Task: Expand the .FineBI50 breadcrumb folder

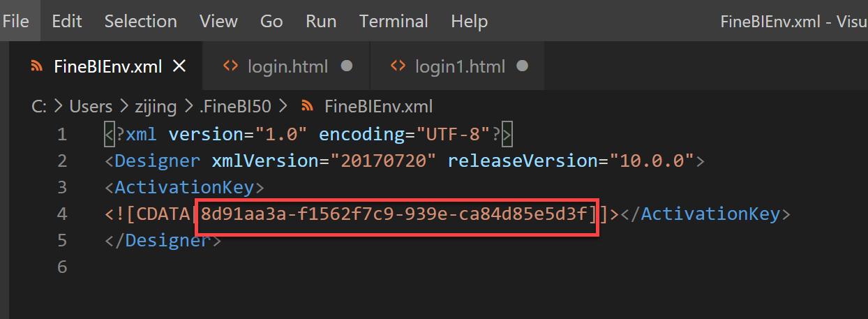Action: click(x=238, y=106)
